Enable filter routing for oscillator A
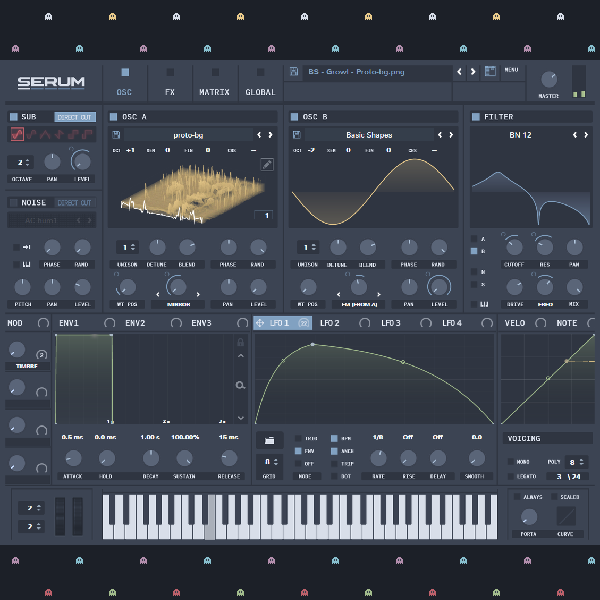Screen dimensions: 600x600 pyautogui.click(x=474, y=238)
